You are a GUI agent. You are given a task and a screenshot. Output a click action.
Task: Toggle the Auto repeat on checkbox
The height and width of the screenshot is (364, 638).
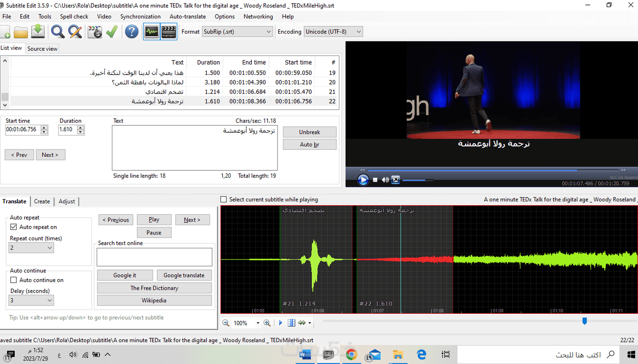(14, 227)
